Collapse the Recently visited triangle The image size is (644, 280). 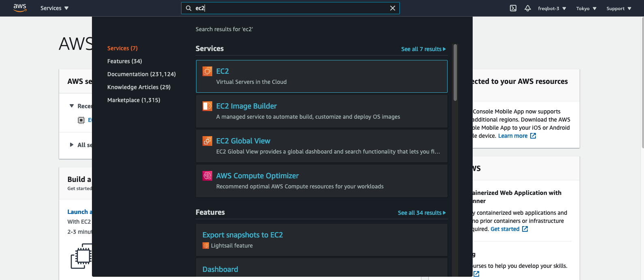coord(72,106)
